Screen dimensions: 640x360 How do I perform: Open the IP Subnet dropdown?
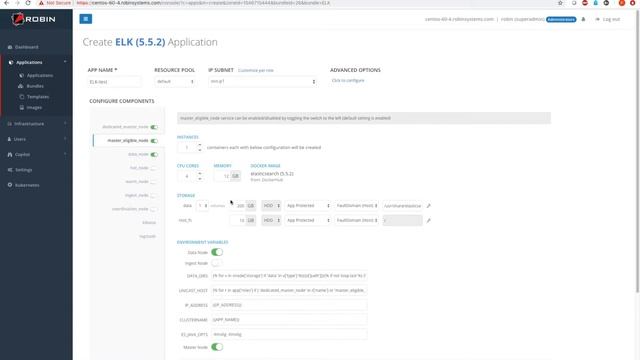point(263,82)
